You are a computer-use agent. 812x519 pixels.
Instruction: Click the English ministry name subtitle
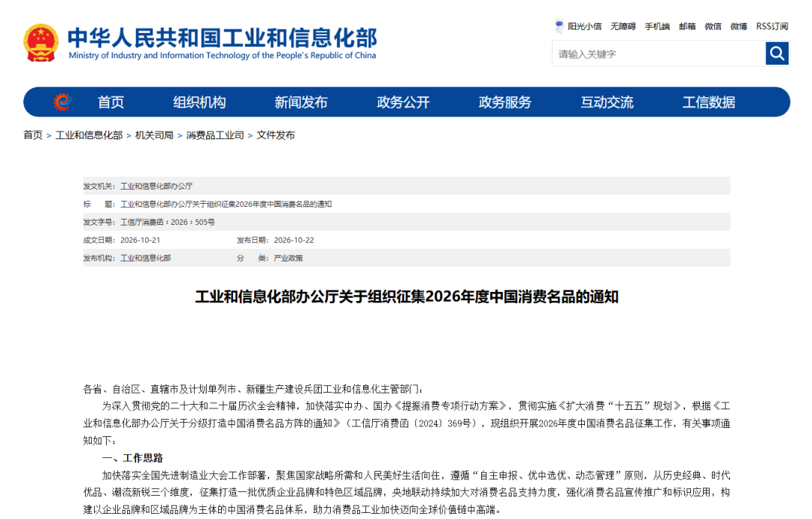tap(223, 56)
